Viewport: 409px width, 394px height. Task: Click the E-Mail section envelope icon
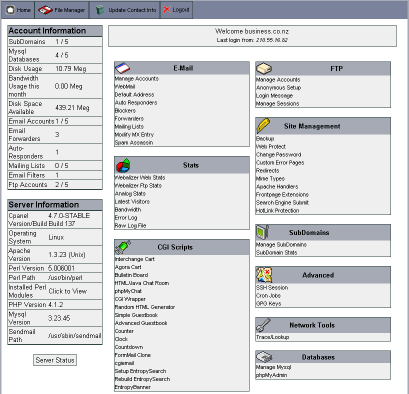tap(122, 68)
